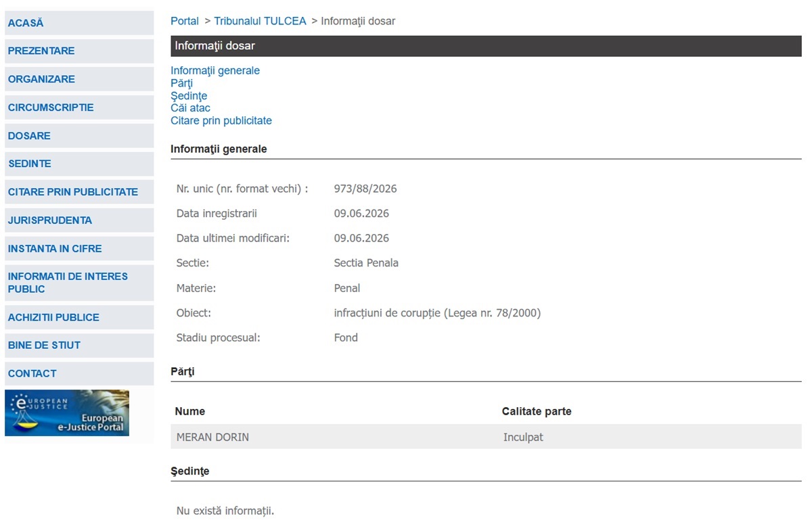The width and height of the screenshot is (812, 520).
Task: Click the Calitate parte column header
Action: click(x=537, y=411)
